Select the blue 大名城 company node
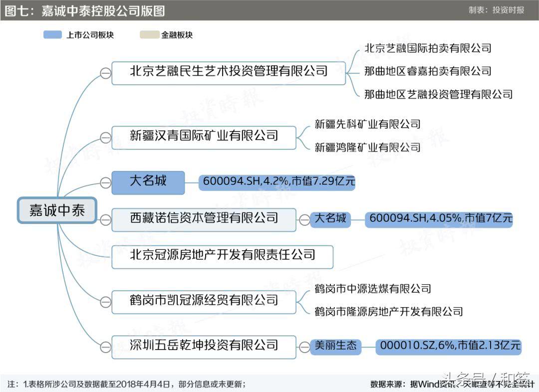The image size is (539, 392). click(x=148, y=183)
